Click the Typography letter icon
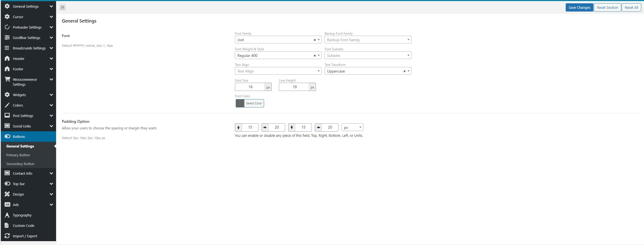The image size is (644, 245). click(7, 215)
